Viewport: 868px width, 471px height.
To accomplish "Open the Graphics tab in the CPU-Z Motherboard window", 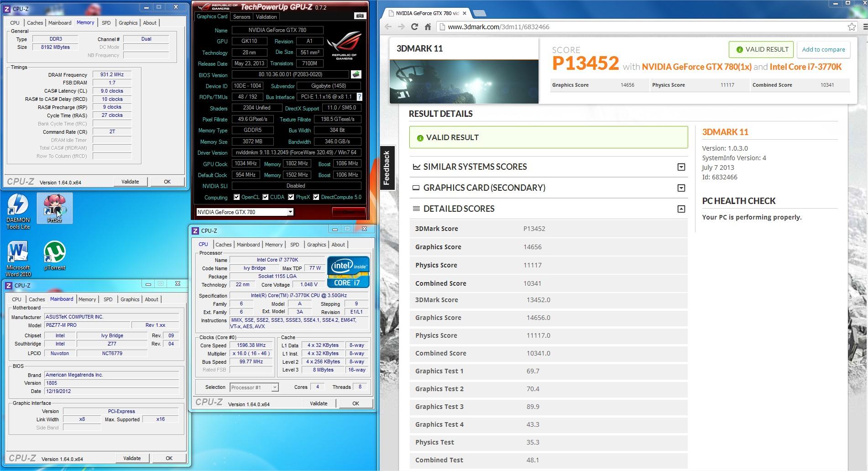I will tap(130, 299).
